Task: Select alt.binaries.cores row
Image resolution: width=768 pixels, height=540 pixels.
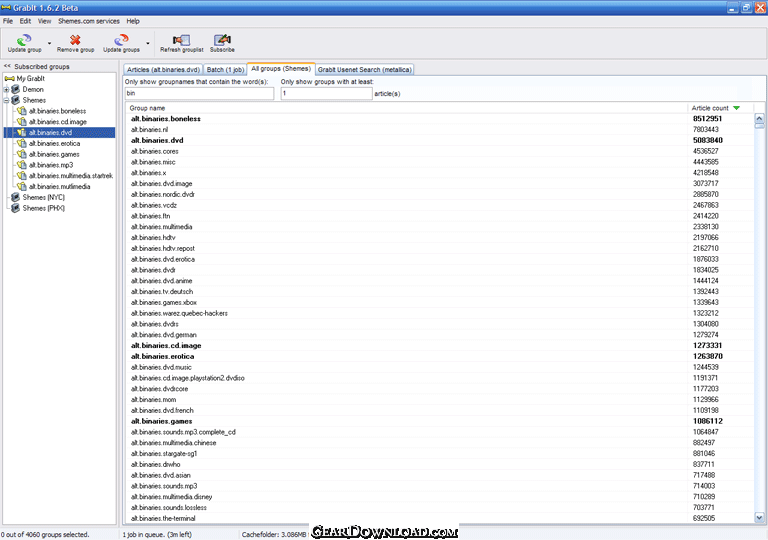Action: pyautogui.click(x=439, y=151)
